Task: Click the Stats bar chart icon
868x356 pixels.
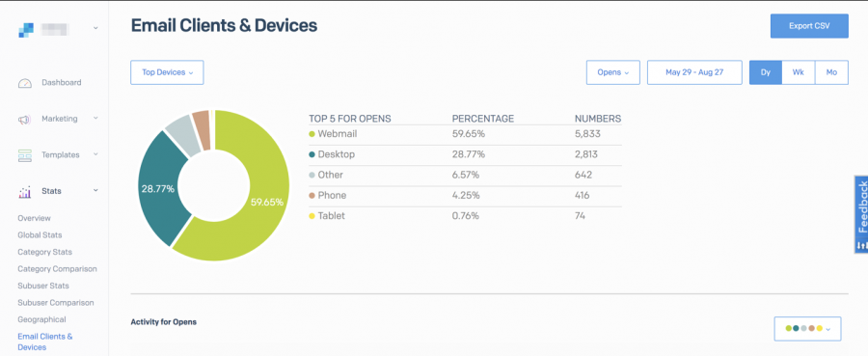Action: tap(25, 192)
